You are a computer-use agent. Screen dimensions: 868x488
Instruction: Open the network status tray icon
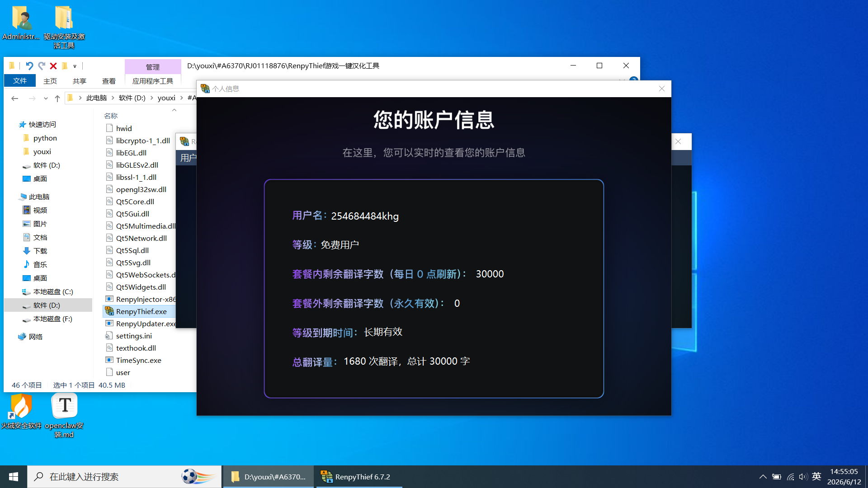click(790, 477)
